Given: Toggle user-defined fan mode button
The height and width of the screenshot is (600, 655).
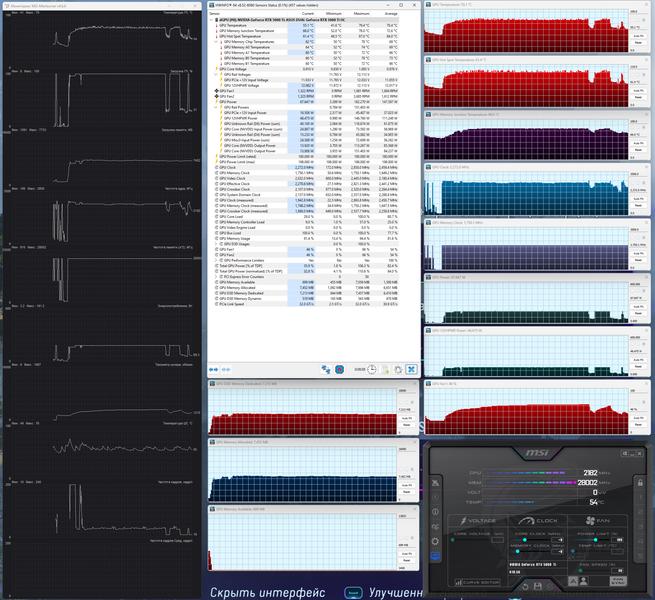Looking at the screenshot, I should tap(584, 581).
